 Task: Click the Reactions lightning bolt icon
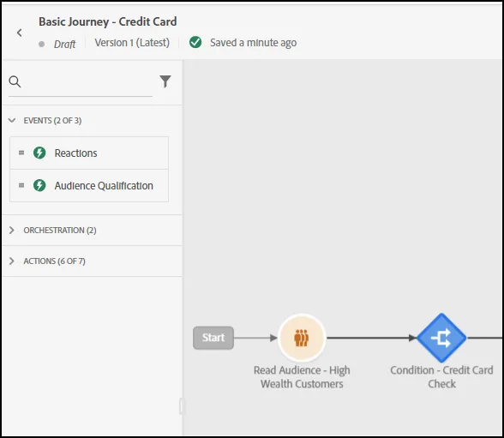[39, 153]
